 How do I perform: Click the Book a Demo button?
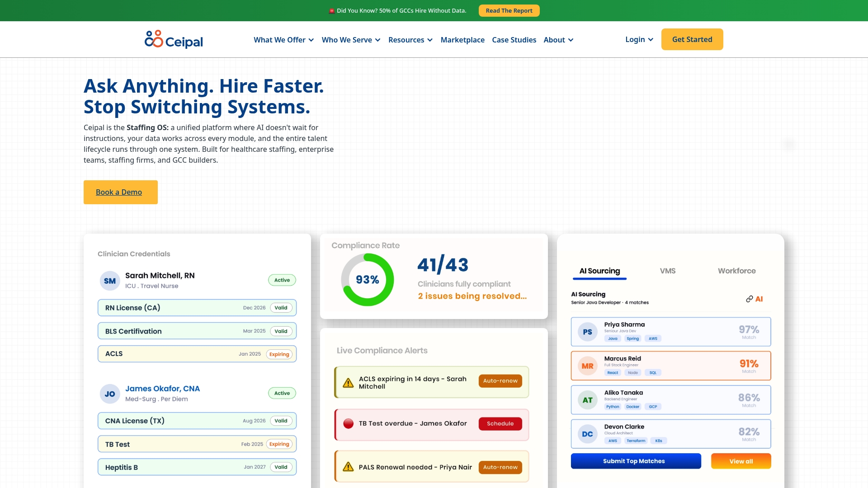[120, 192]
